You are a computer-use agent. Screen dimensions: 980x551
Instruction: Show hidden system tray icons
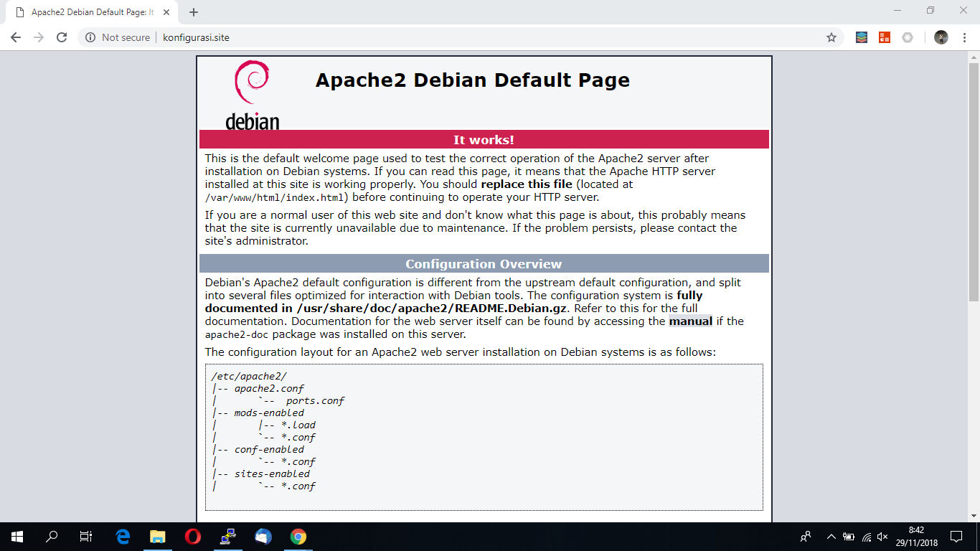tap(831, 536)
